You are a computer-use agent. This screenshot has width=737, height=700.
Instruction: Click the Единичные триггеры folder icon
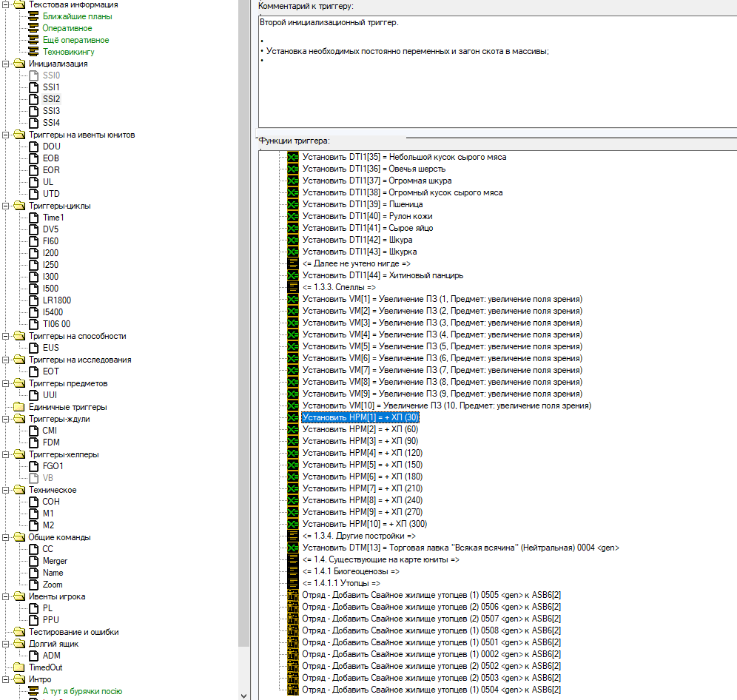click(19, 407)
